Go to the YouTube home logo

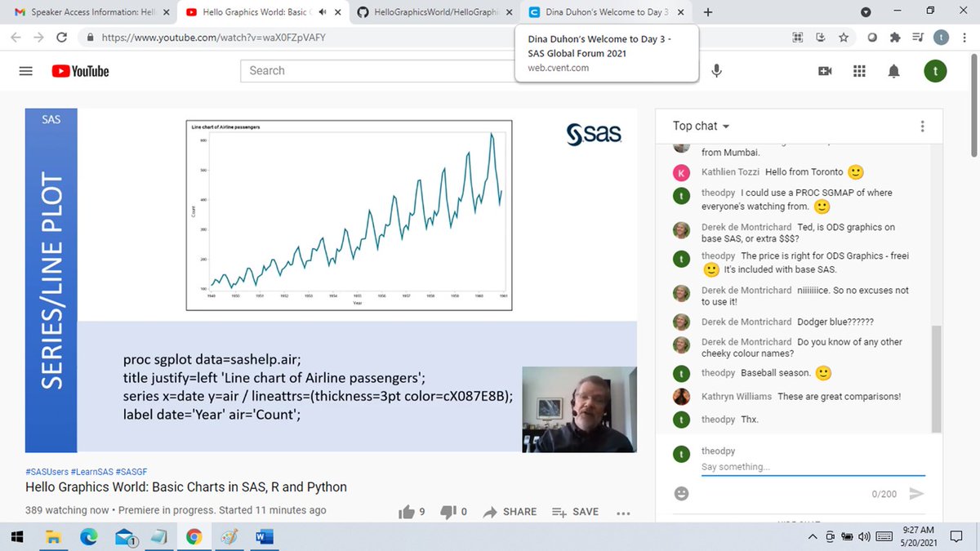tap(80, 71)
